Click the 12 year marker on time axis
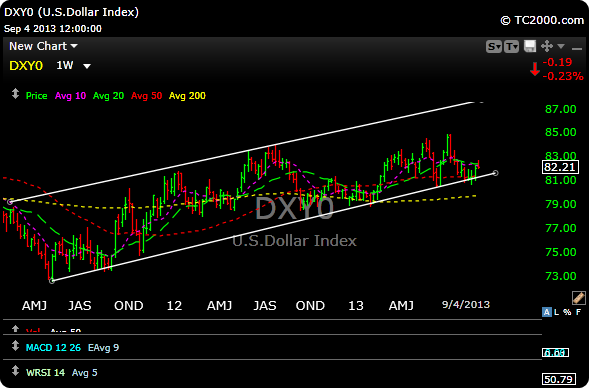This screenshot has width=589, height=388. 174,305
